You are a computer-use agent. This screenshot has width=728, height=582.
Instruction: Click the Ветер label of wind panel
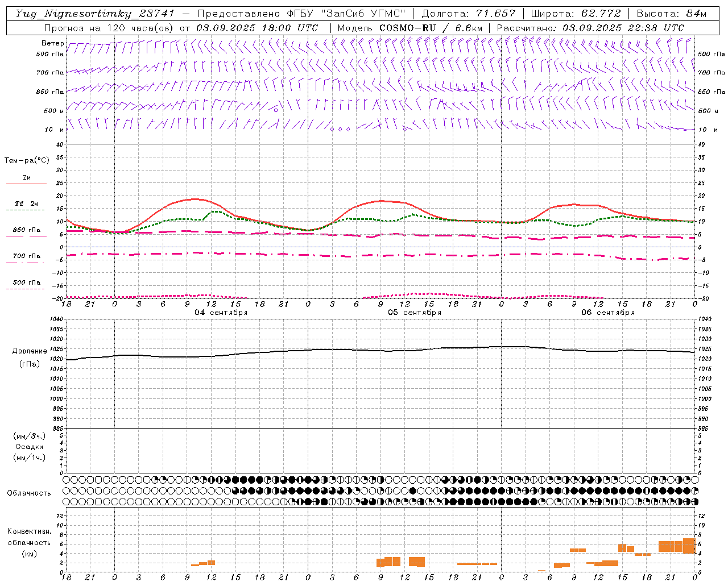53,43
